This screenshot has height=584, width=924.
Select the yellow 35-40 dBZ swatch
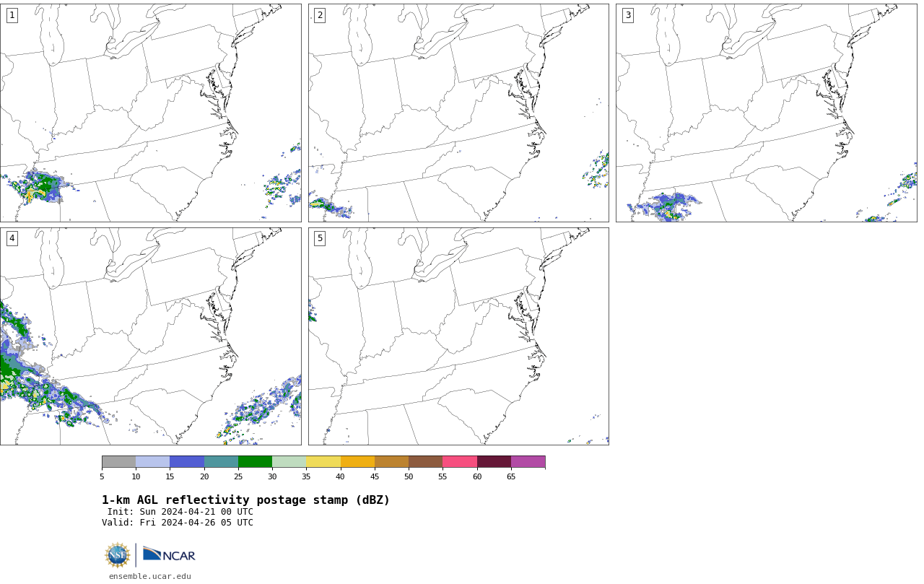[323, 462]
